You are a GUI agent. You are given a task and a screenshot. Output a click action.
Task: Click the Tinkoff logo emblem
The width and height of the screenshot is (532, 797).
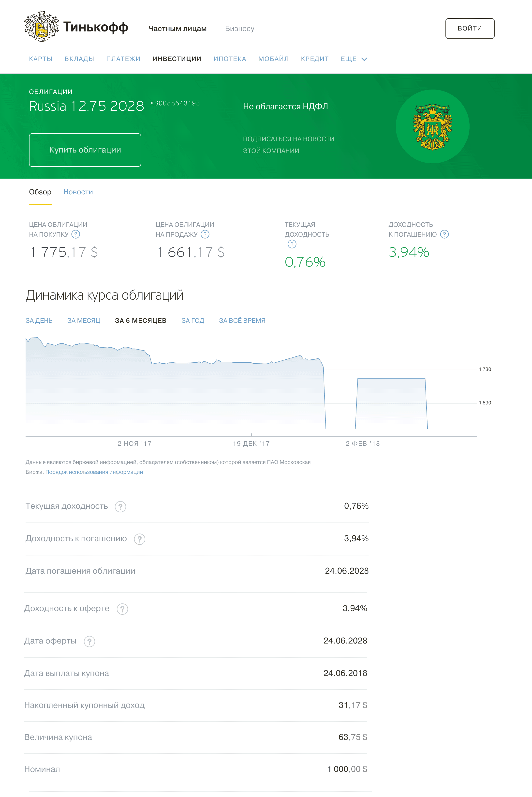point(41,26)
